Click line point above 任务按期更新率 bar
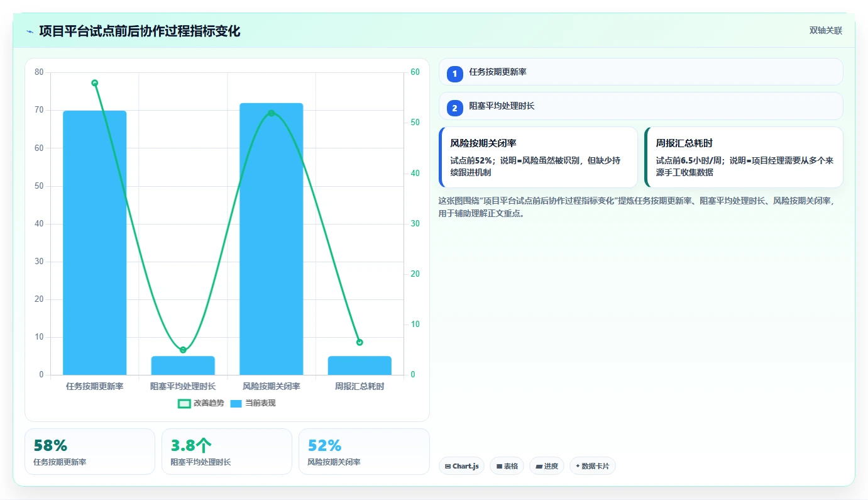The width and height of the screenshot is (868, 500). coord(95,83)
